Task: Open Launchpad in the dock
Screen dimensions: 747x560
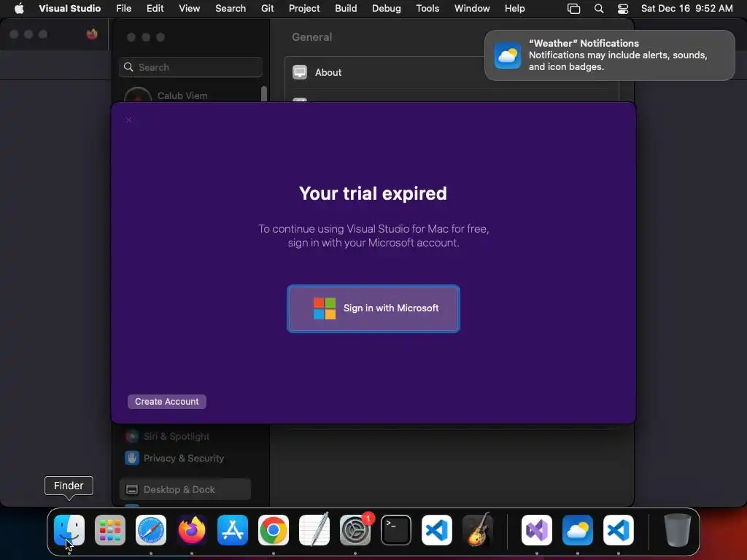Action: click(110, 530)
